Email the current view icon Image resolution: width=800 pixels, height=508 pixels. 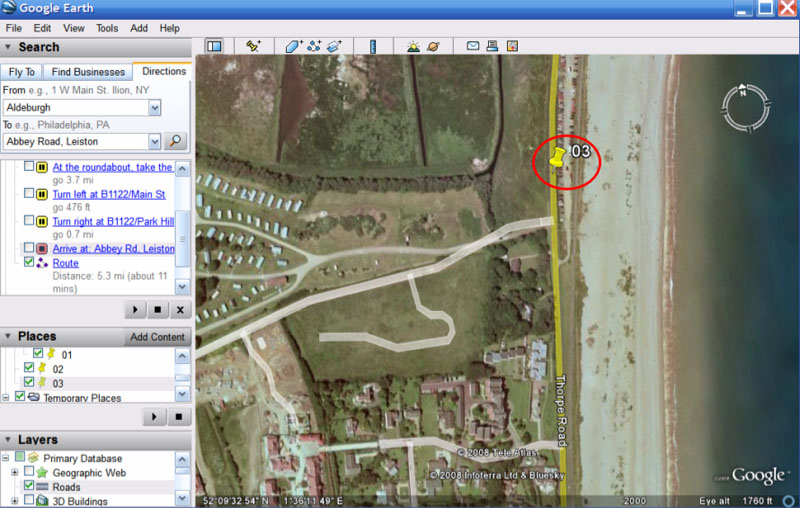coord(473,46)
